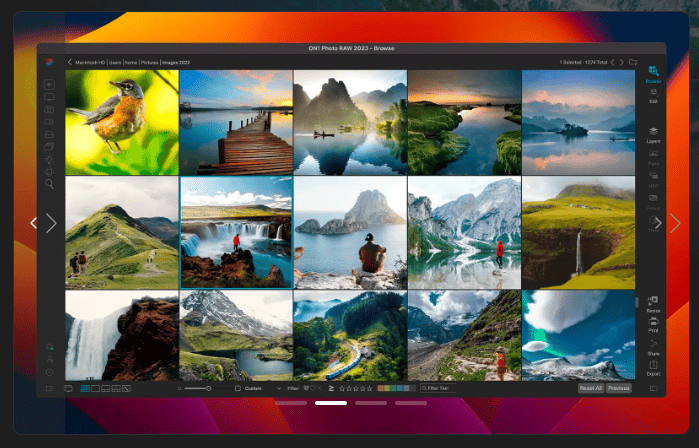Screen dimensions: 699x448
Task: Open the Layers module tab
Action: click(653, 135)
